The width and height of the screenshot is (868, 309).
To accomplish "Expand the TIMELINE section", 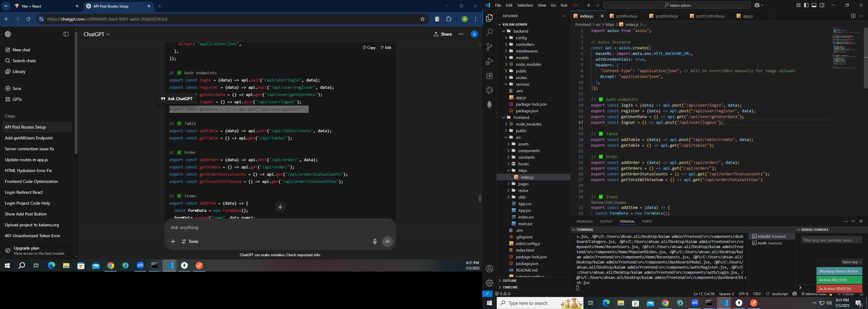I will click(x=510, y=287).
